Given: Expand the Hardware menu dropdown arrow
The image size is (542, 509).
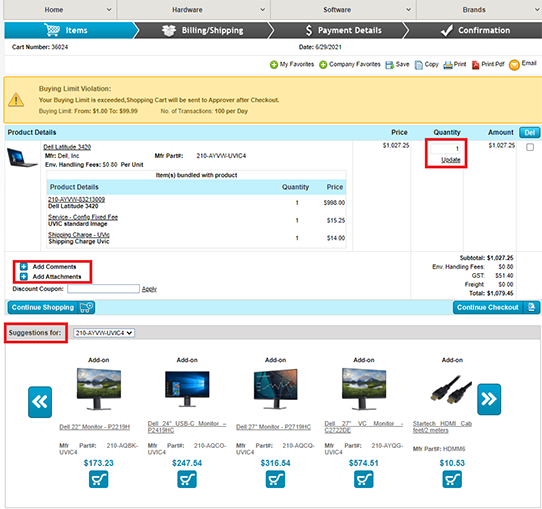Looking at the screenshot, I should point(263,10).
